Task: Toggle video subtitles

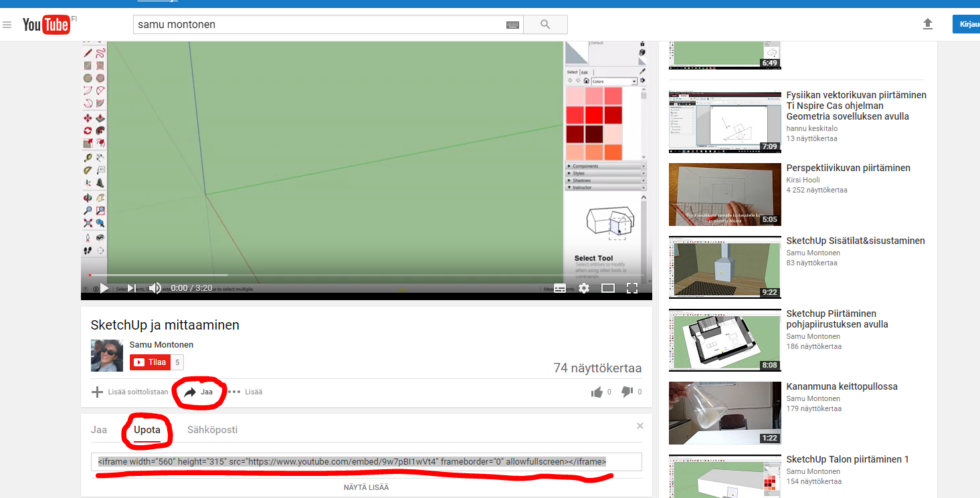Action: click(560, 288)
